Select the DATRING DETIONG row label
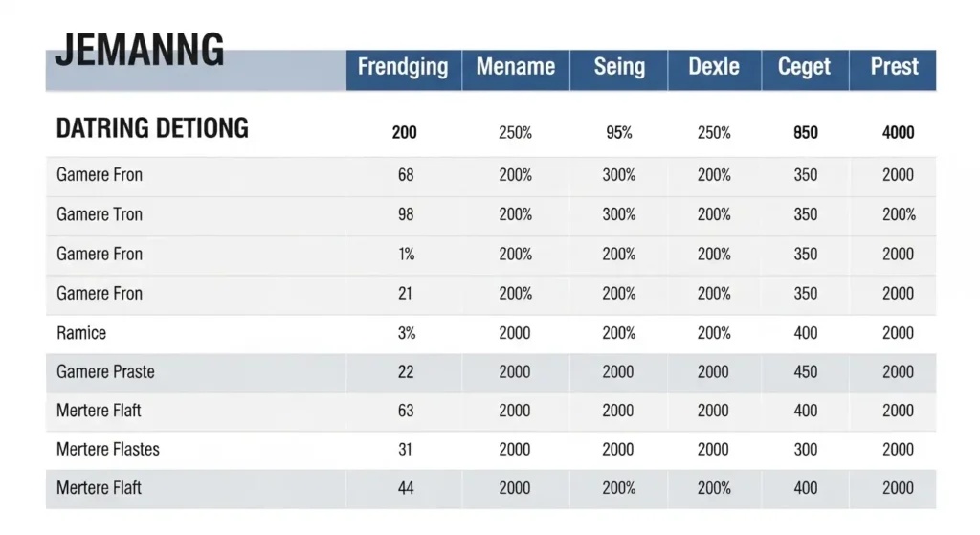This screenshot has height=535, width=980. click(152, 128)
